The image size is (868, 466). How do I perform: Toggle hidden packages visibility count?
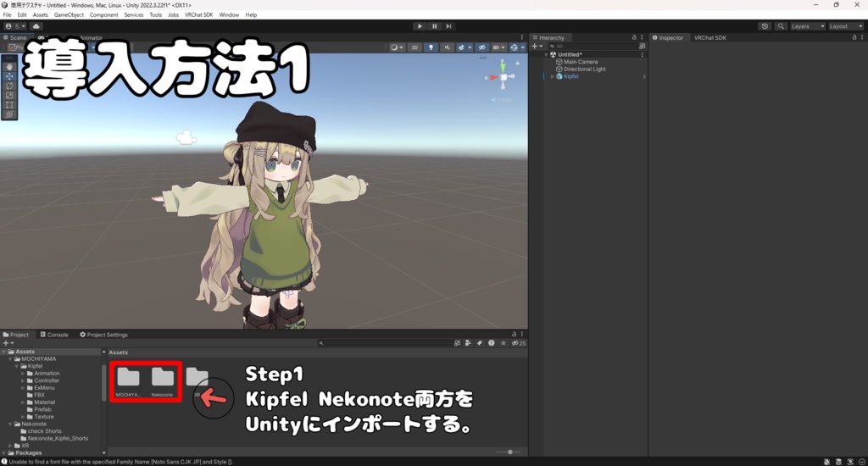click(x=519, y=343)
